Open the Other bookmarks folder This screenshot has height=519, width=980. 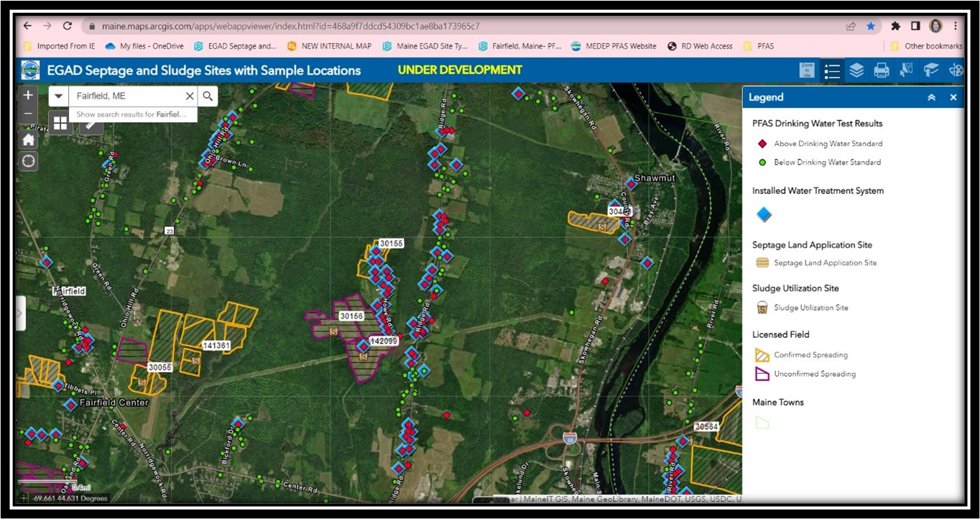pos(926,46)
